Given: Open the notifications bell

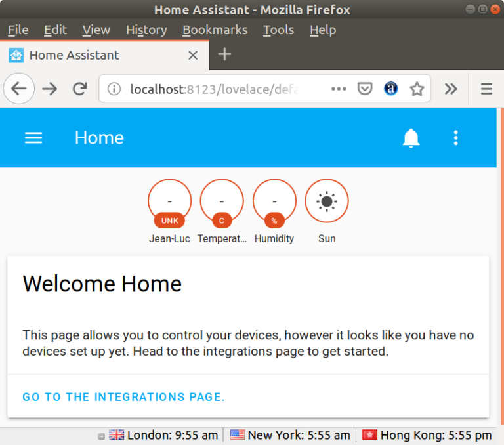Looking at the screenshot, I should point(411,138).
